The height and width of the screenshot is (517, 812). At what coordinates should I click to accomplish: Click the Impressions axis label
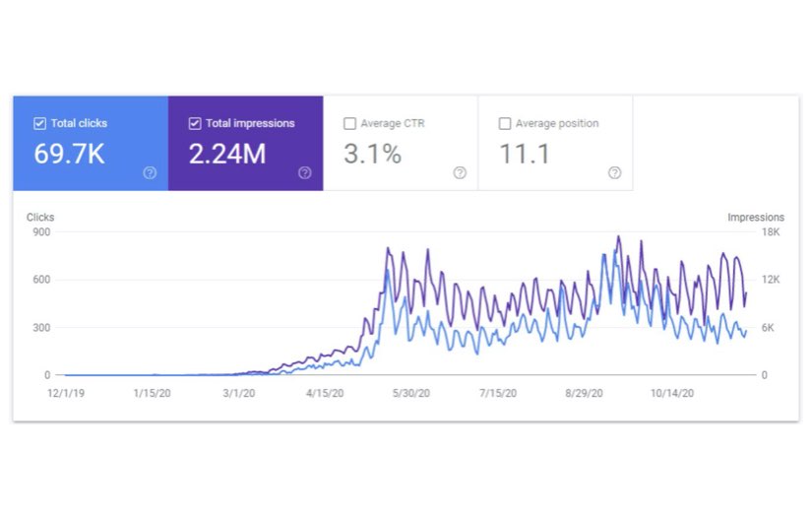756,218
